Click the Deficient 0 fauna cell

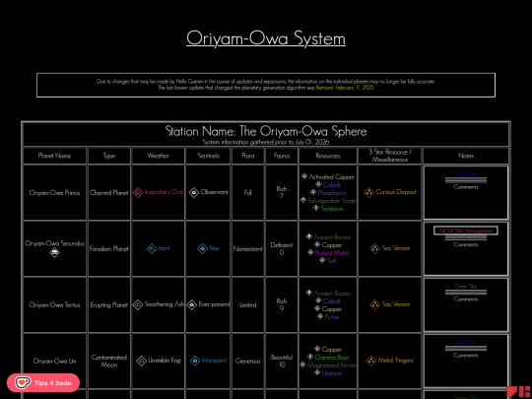click(x=282, y=248)
